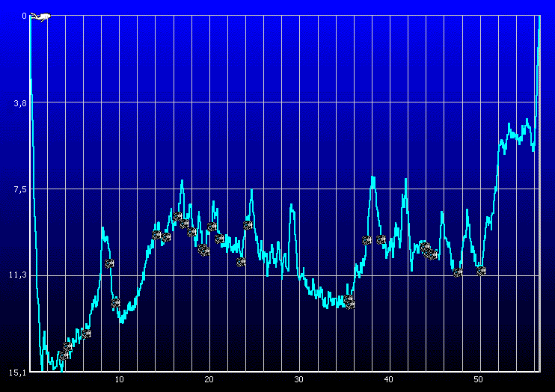Open the photo marker at minute 39
This screenshot has width=555, height=392.
point(381,239)
